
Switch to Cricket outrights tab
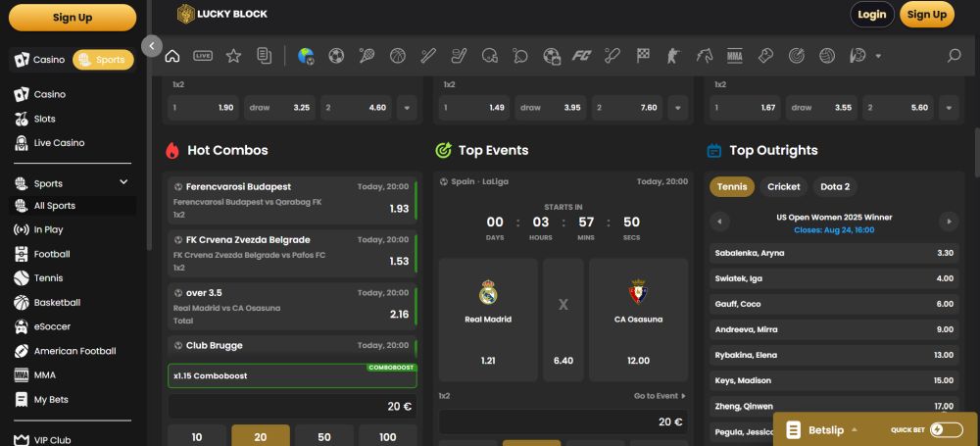tap(783, 186)
